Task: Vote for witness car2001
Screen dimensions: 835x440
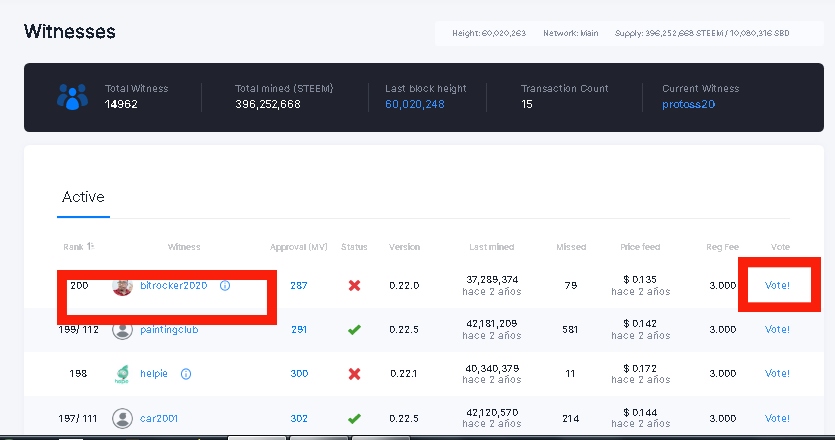Action: (777, 419)
